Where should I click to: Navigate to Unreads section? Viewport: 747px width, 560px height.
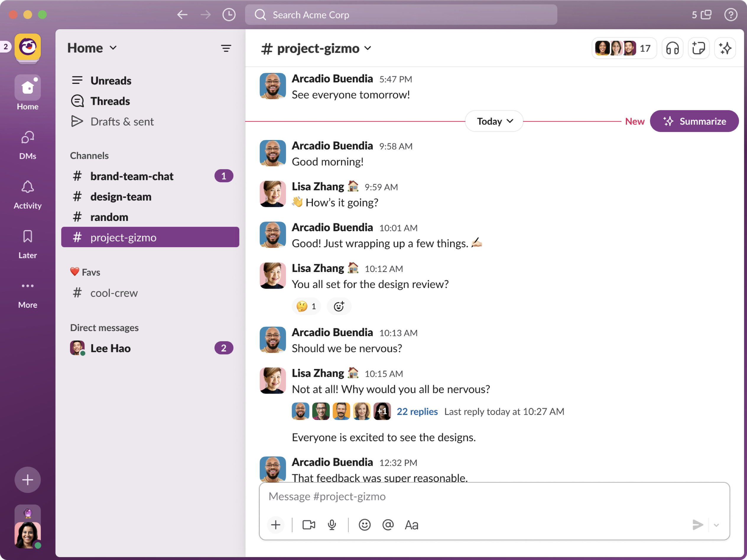pos(111,80)
